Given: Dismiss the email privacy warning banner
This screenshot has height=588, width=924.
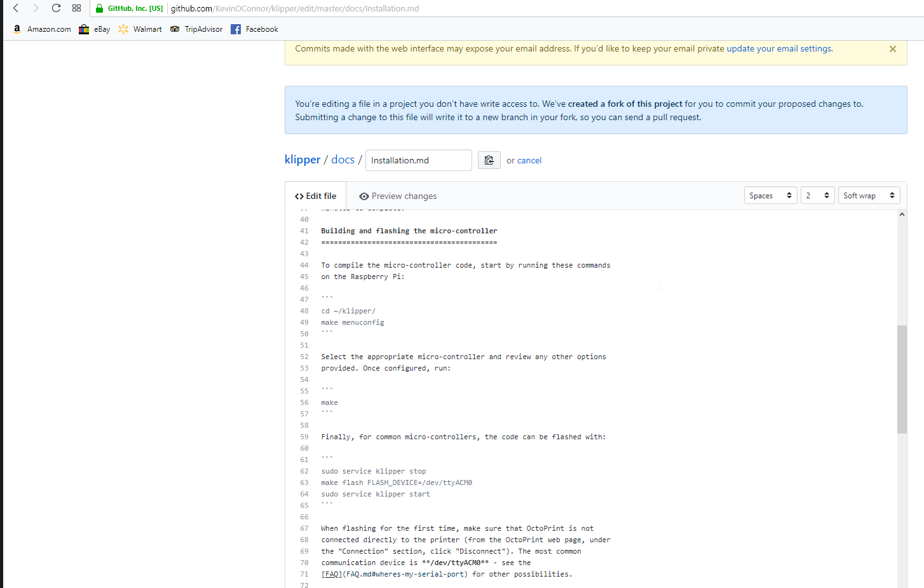Looking at the screenshot, I should [893, 49].
